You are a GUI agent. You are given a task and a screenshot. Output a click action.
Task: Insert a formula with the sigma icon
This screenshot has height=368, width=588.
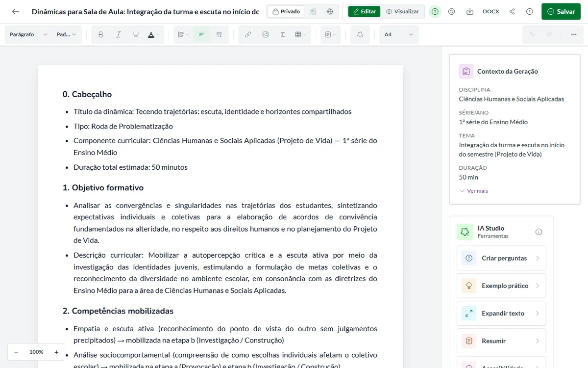point(283,35)
